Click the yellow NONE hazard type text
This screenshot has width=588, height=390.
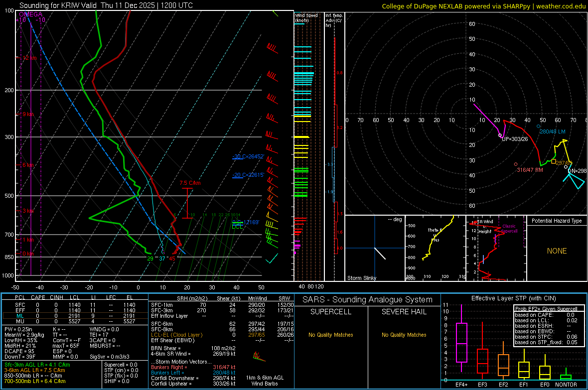(x=557, y=251)
